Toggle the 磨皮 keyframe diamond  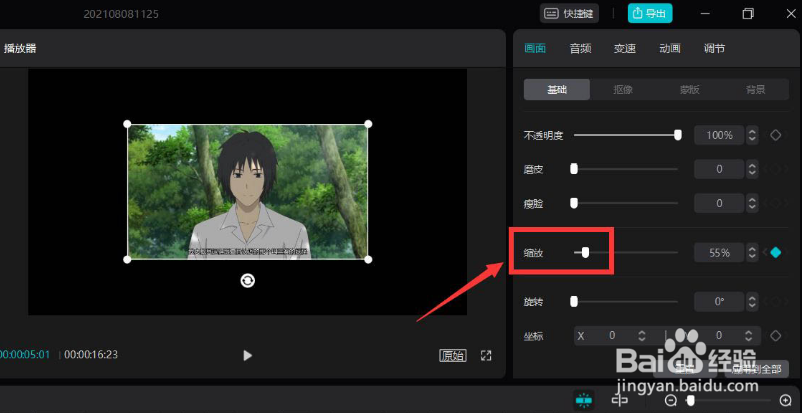click(x=776, y=169)
